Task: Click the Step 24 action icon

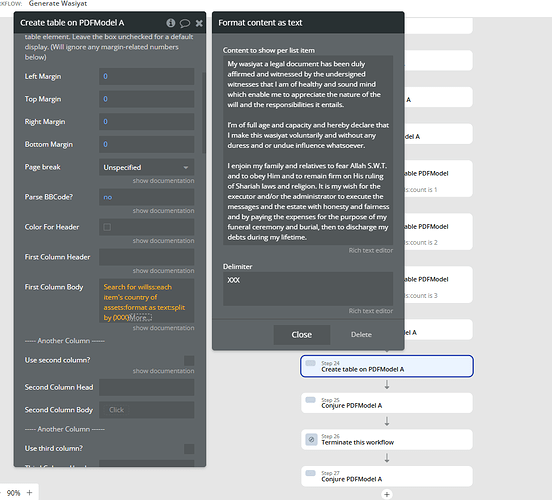Action: (x=310, y=363)
